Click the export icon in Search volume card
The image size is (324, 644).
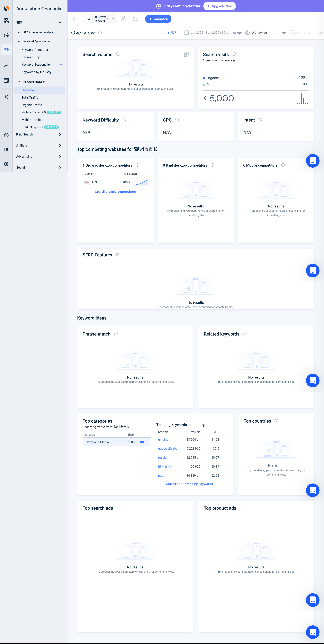pyautogui.click(x=187, y=55)
